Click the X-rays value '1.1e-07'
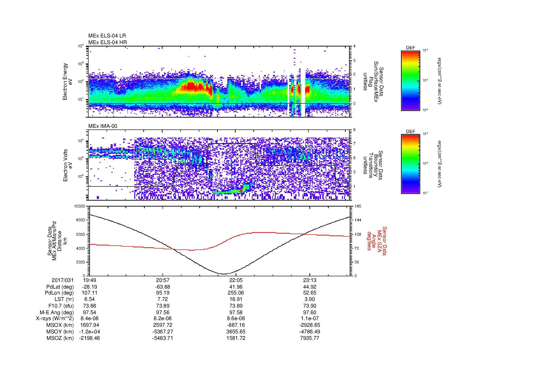Viewport: 555px width, 392px height. point(310,319)
